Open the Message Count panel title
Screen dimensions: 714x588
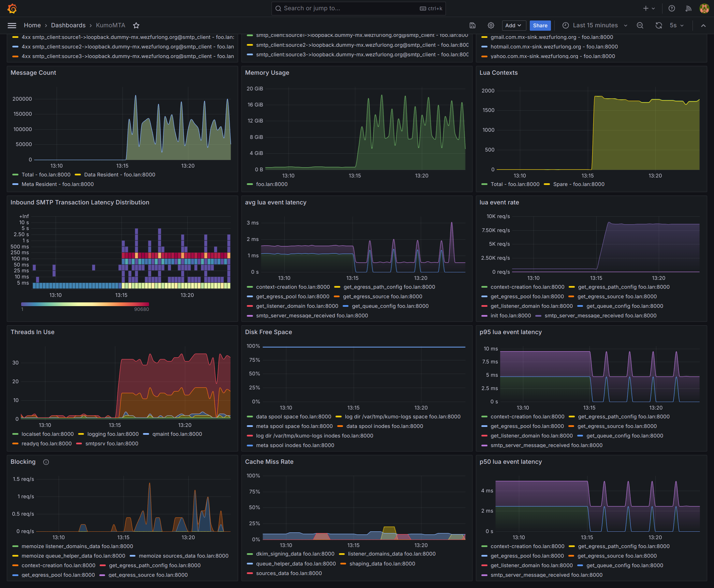tap(33, 73)
